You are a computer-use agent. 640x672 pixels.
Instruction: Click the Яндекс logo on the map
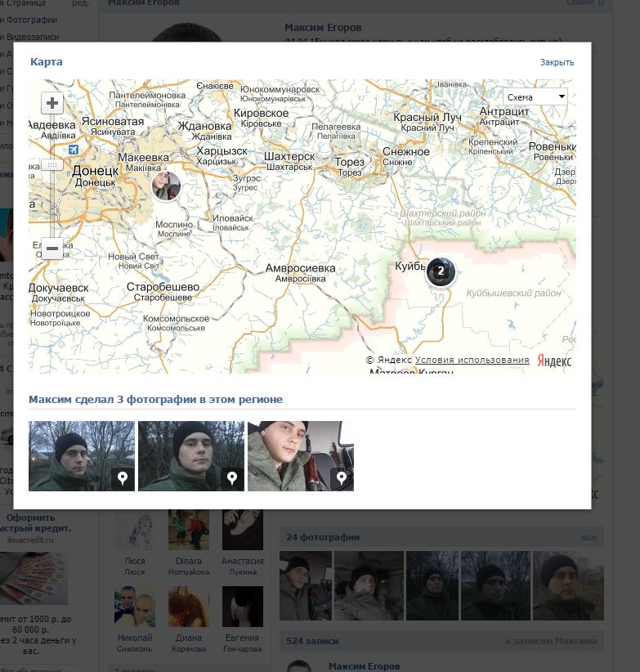(554, 361)
